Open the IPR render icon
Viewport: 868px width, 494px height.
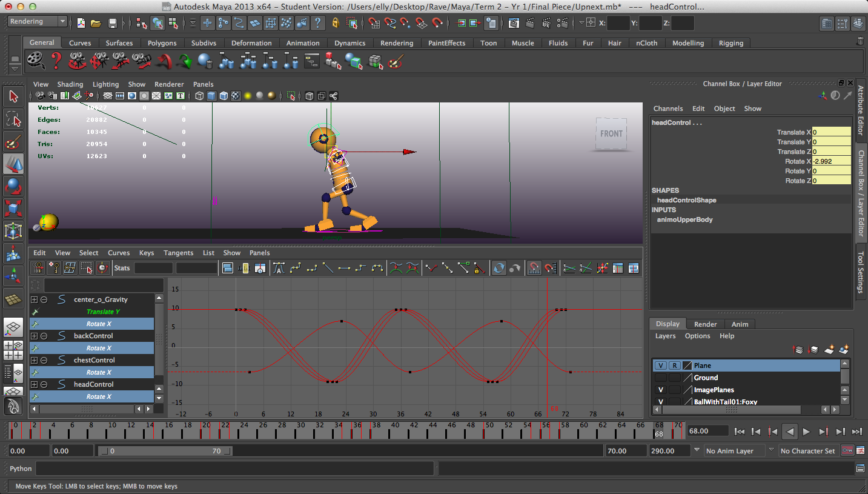547,23
